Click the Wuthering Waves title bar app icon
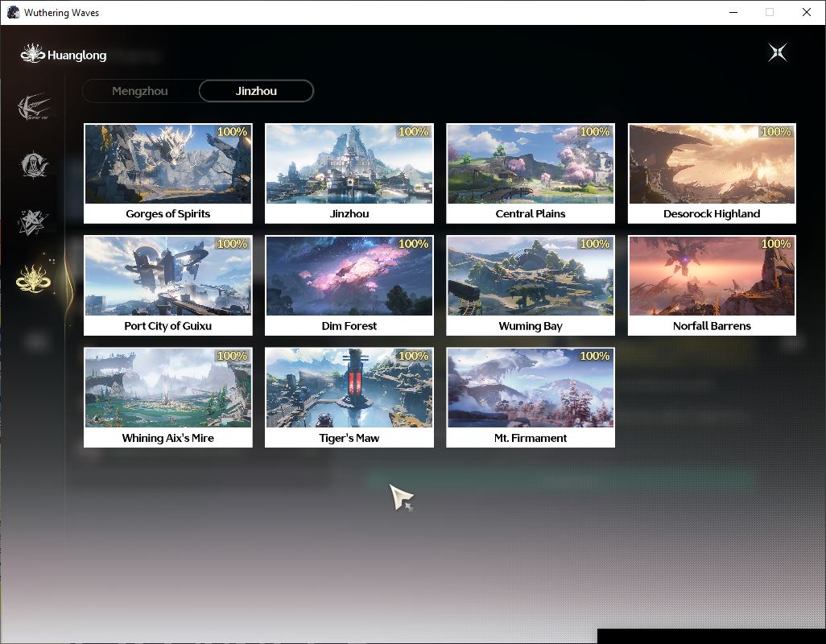The image size is (826, 644). [x=13, y=12]
